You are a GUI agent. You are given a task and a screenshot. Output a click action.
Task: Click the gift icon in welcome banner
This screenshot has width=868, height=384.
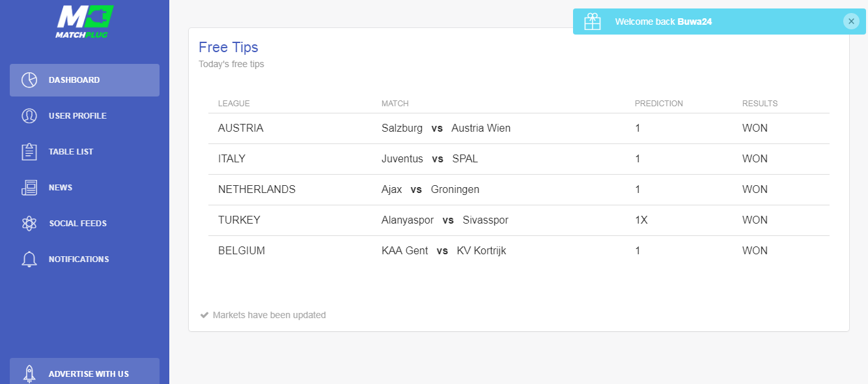(x=593, y=22)
